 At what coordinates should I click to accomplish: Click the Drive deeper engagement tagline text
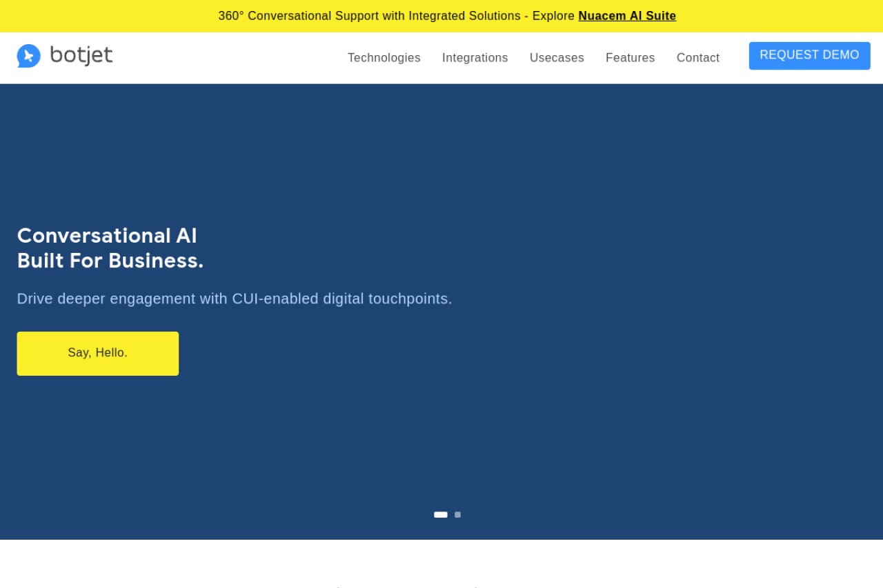point(235,298)
